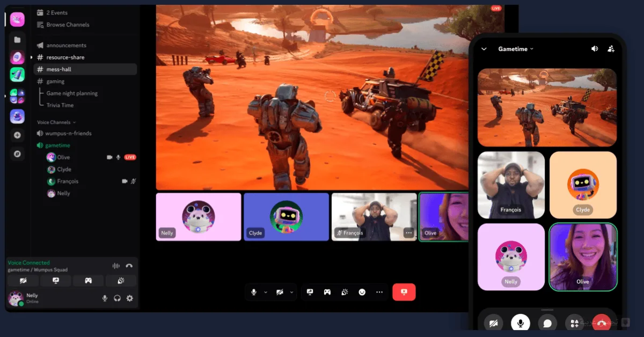The height and width of the screenshot is (337, 644).
Task: Share screen from Voice Connected panel
Action: [x=55, y=281]
